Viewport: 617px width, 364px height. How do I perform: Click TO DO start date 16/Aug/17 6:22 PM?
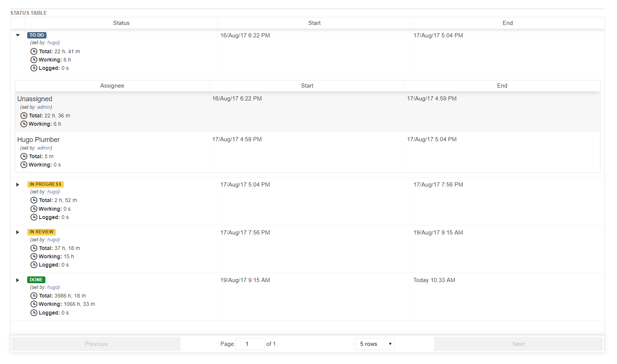[x=245, y=35]
